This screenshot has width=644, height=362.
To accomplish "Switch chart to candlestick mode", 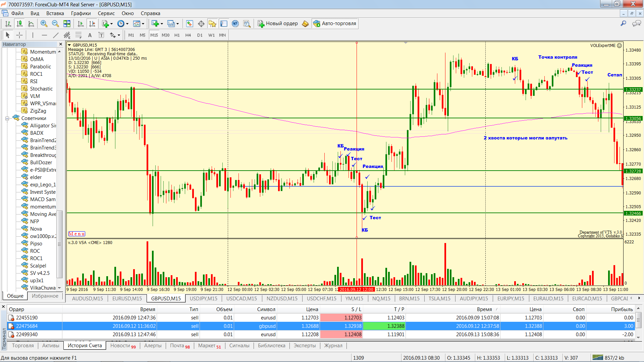I will click(19, 23).
